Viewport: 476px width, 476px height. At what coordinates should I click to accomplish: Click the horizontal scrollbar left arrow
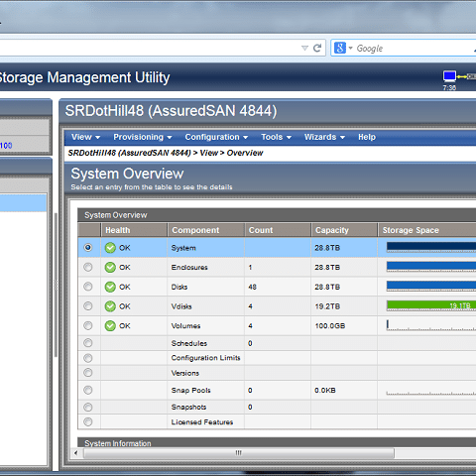tap(76, 453)
